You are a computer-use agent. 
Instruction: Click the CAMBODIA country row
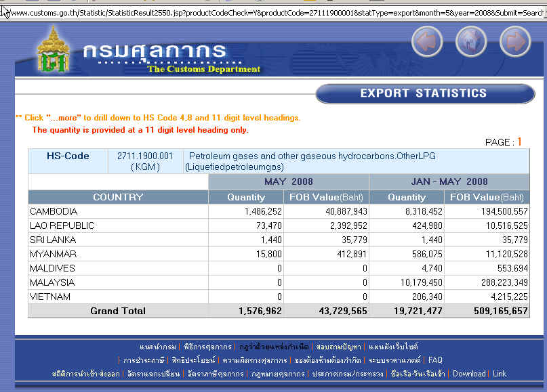279,211
